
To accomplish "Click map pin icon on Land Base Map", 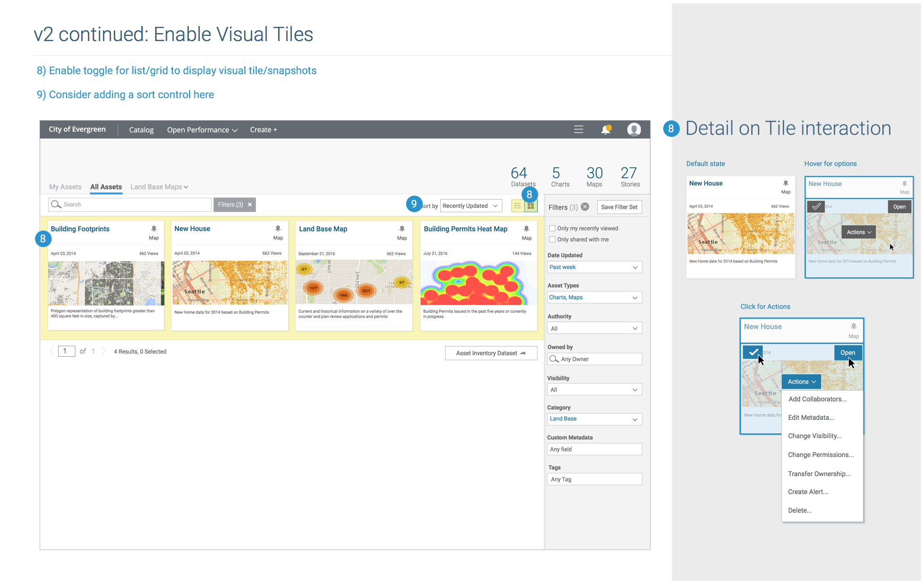I will [x=402, y=229].
